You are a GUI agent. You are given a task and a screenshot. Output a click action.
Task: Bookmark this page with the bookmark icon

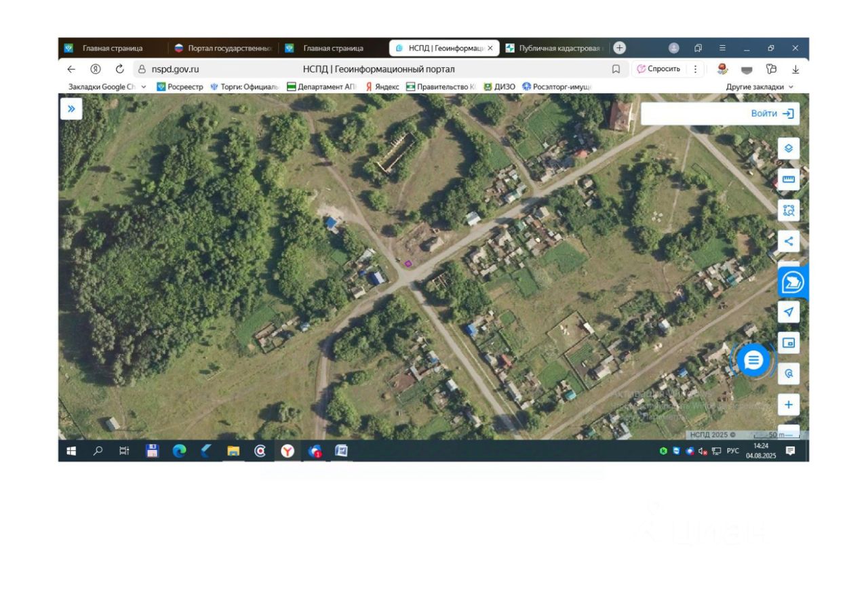[616, 69]
